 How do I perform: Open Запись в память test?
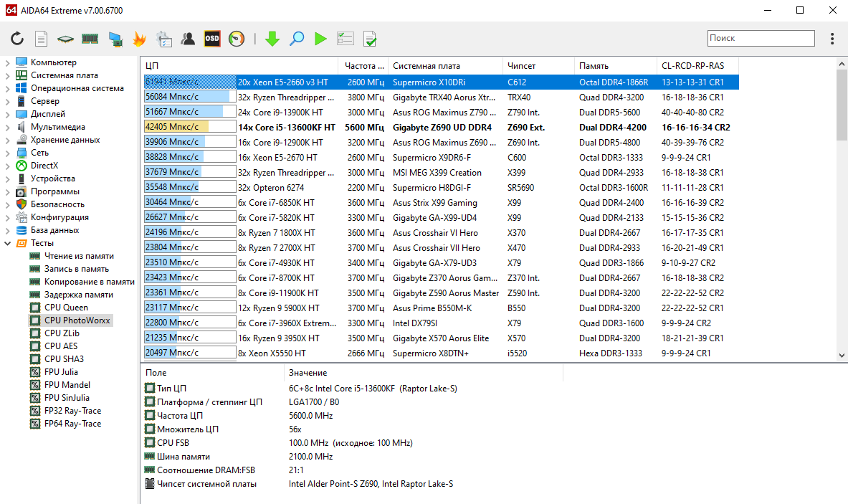point(76,269)
